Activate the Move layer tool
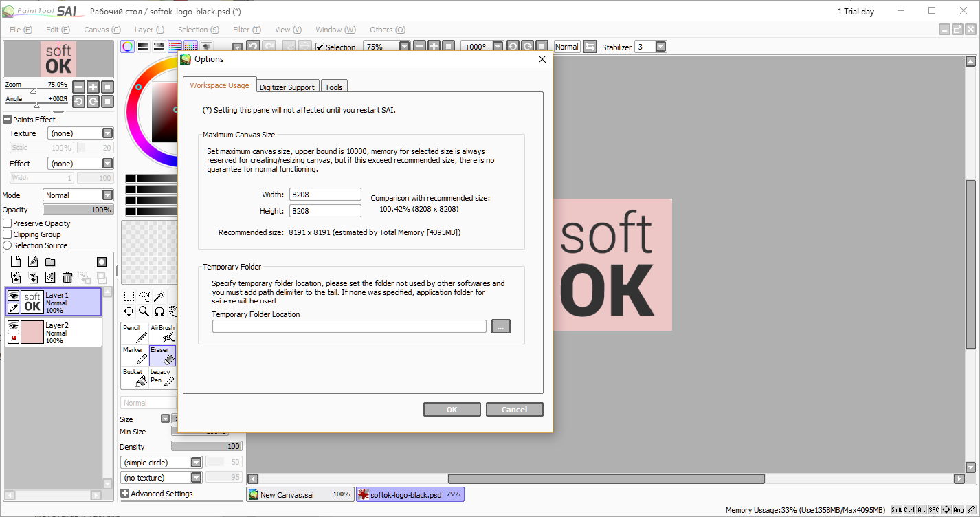Image resolution: width=980 pixels, height=517 pixels. tap(129, 311)
